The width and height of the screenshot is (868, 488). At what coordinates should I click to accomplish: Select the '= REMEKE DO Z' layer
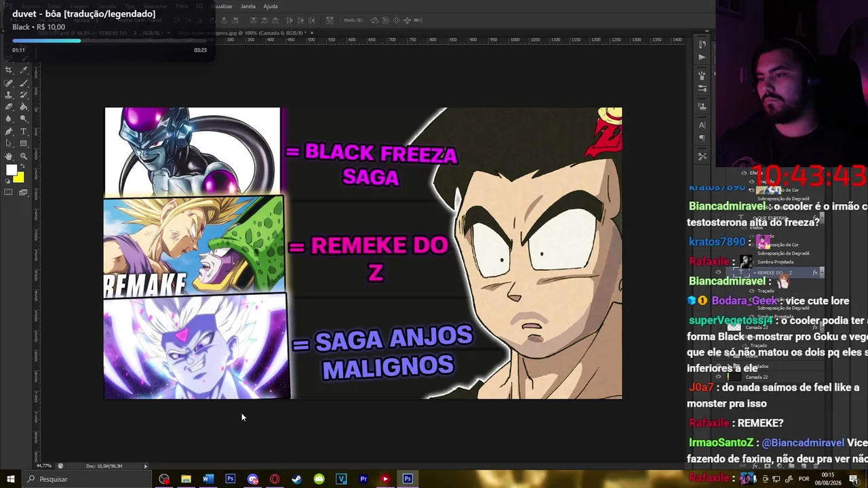click(774, 272)
